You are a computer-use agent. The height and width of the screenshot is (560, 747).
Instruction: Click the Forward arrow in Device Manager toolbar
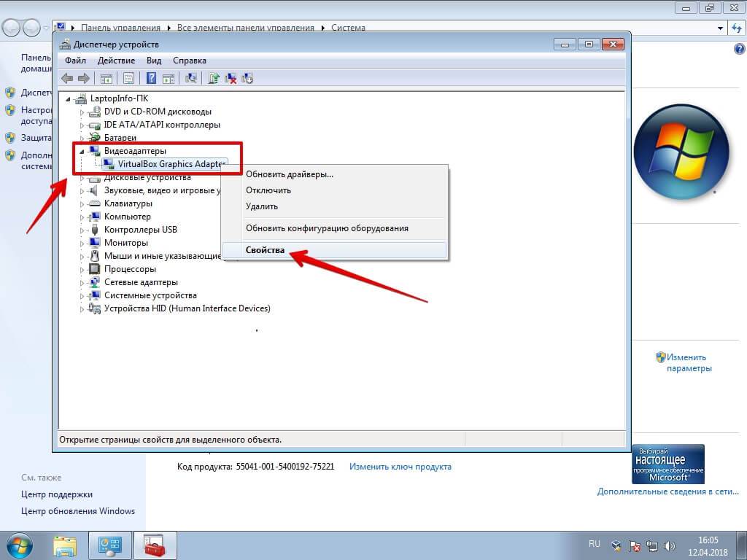point(83,78)
